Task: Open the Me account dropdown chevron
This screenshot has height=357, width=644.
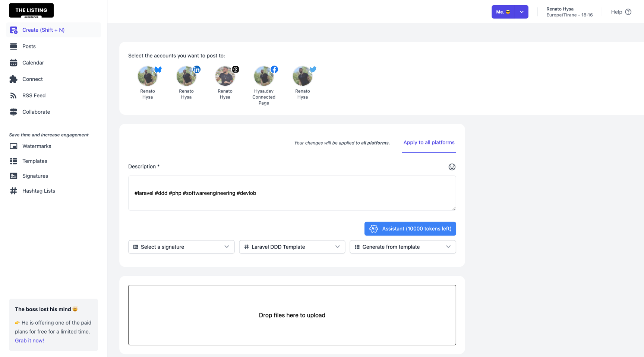Action: click(x=521, y=12)
